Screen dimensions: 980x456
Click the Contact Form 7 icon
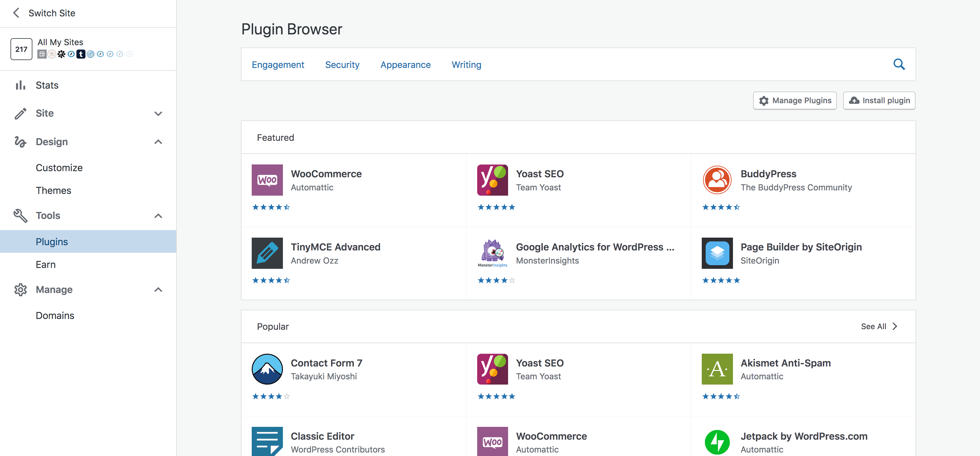tap(267, 369)
